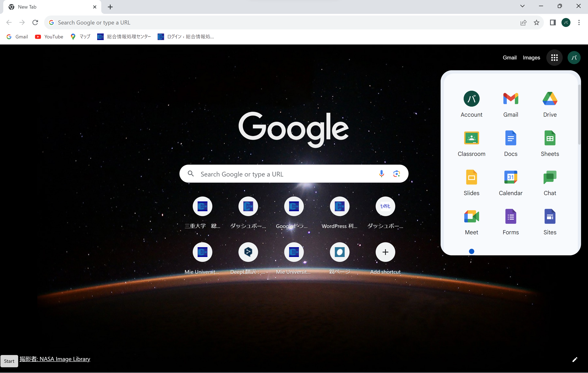Open the DeepL翻訳 shortcut tile

click(x=248, y=258)
